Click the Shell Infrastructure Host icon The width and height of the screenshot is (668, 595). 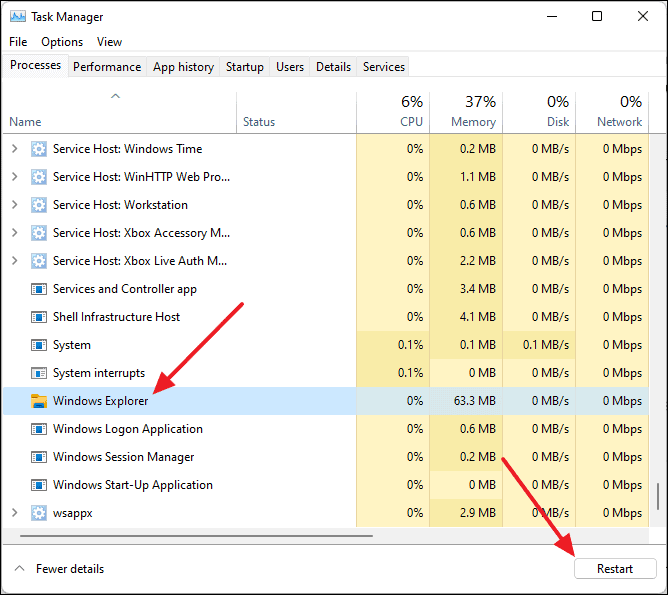[x=39, y=317]
